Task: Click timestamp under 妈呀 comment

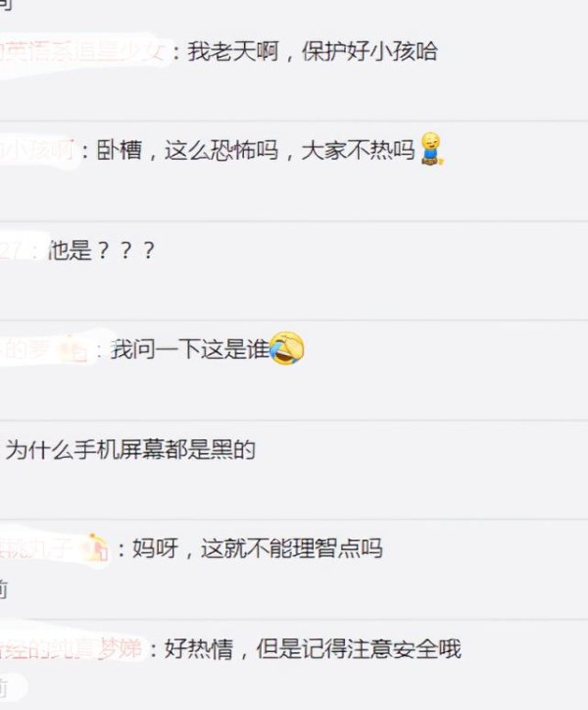Action: click(x=4, y=589)
